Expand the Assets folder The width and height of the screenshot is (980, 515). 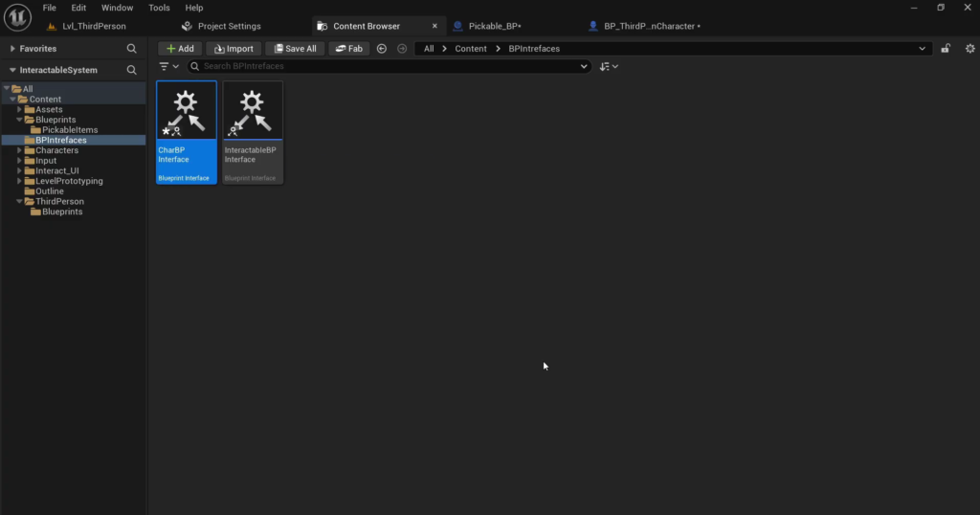click(19, 109)
